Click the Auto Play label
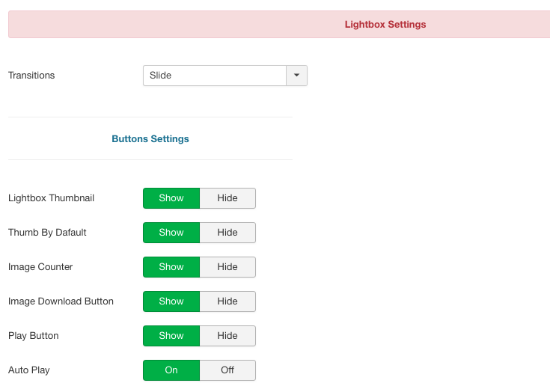The image size is (550, 392). tap(29, 370)
